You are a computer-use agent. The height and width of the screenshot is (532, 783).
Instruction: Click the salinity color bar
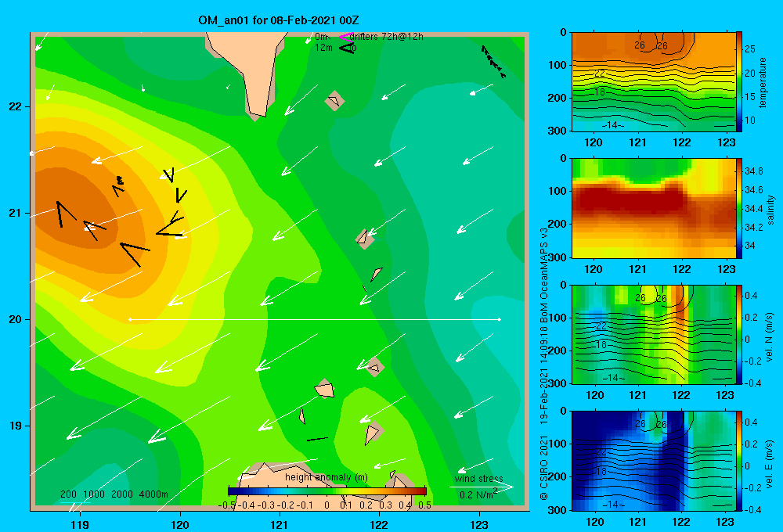(x=739, y=208)
